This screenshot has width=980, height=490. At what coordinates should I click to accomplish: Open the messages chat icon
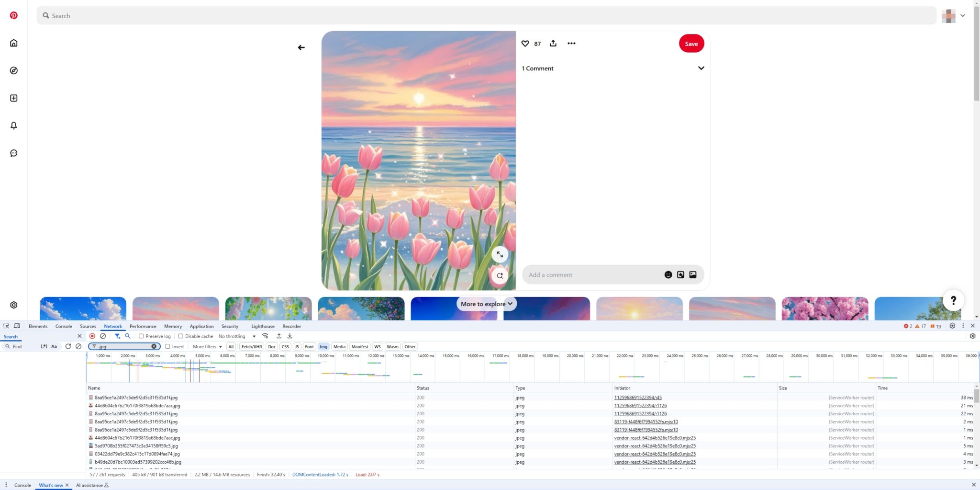(14, 153)
